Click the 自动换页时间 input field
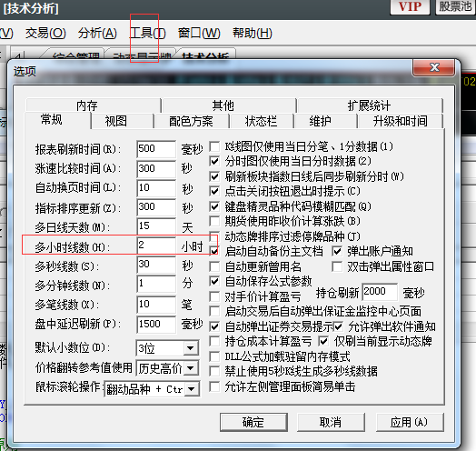 click(x=156, y=188)
